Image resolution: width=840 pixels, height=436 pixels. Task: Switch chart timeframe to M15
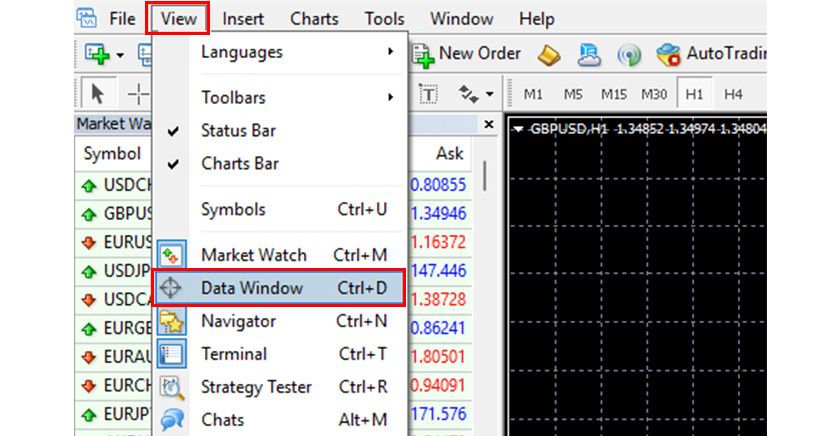point(613,94)
